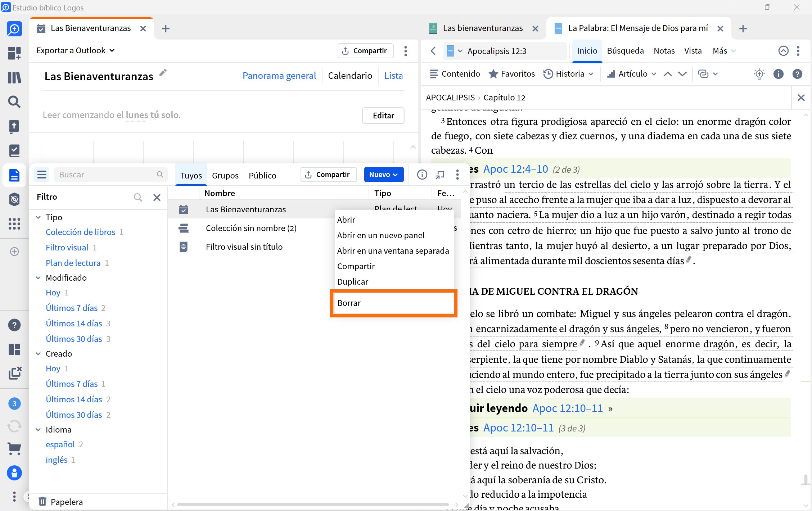Go to next article with down arrow
Screen dimensions: 812x511
682,74
